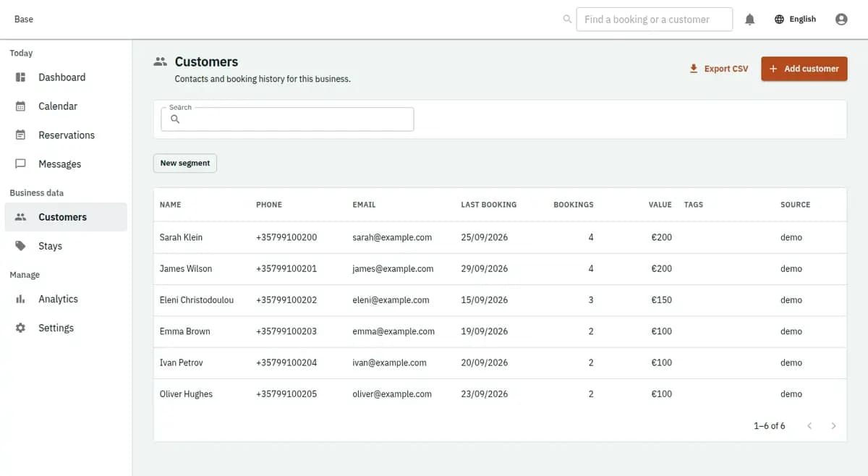Click email oliver@example.com

tap(392, 394)
